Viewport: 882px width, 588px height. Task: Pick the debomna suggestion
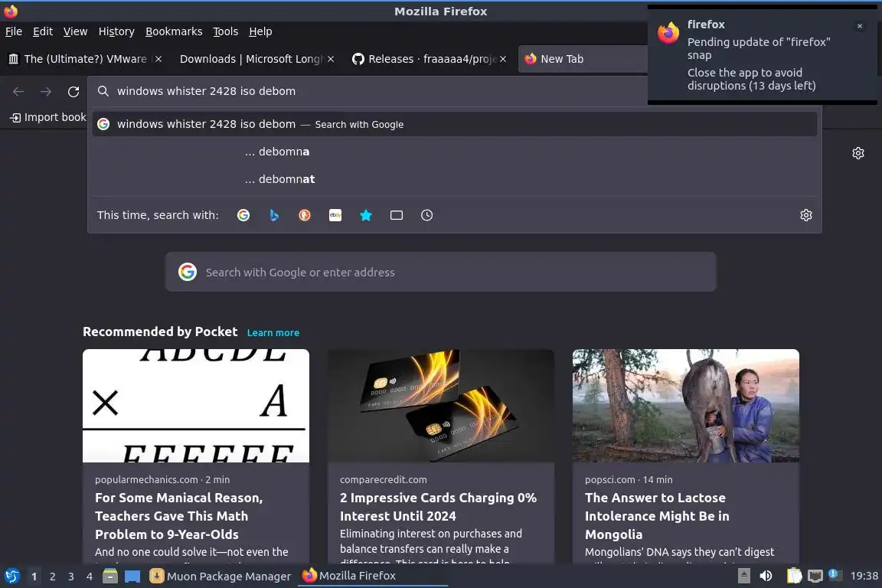455,152
